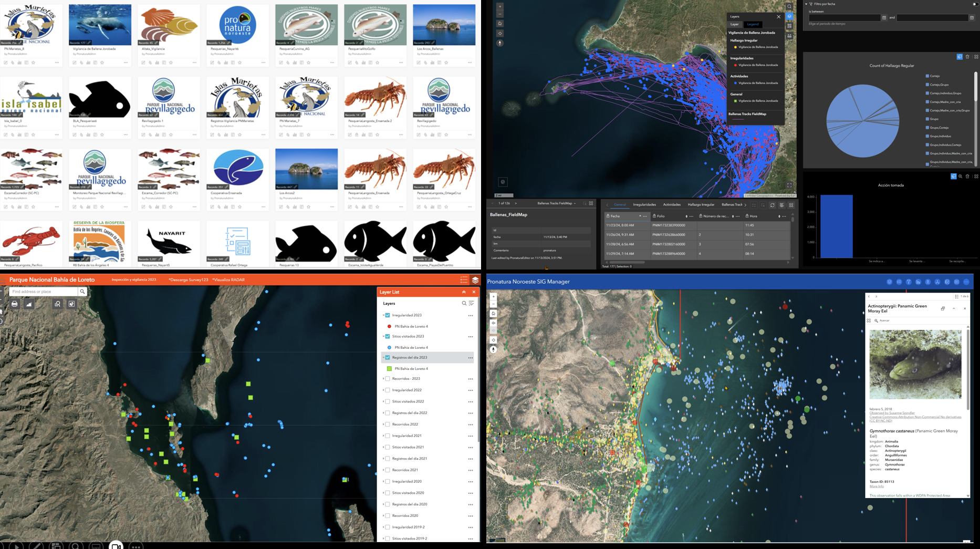Open the Vigilancia de Ballena Jorobada thumbnail

[100, 25]
